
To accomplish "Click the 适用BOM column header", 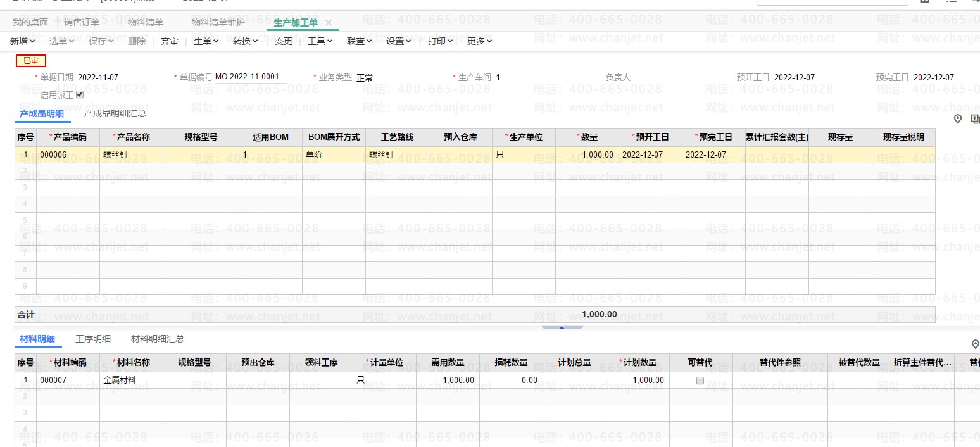I will (270, 137).
